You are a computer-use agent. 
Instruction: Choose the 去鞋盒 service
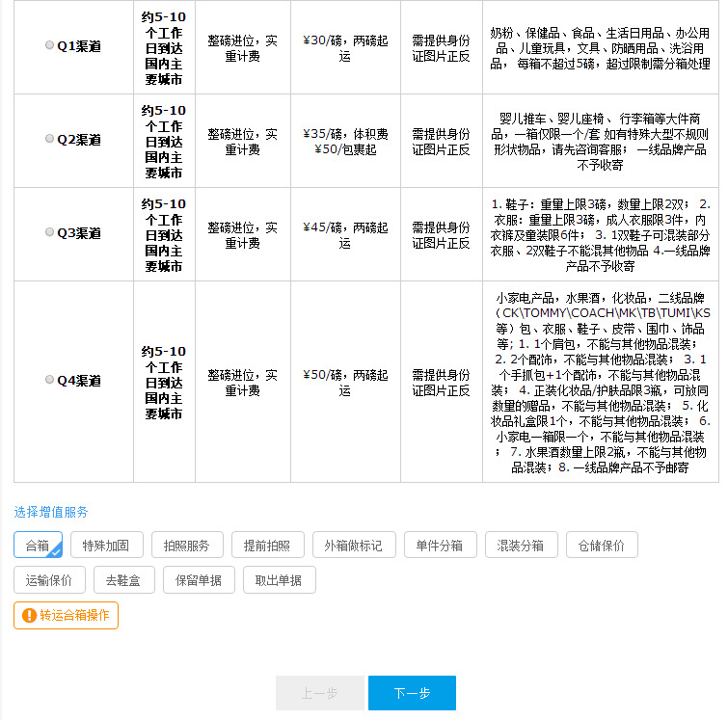124,580
